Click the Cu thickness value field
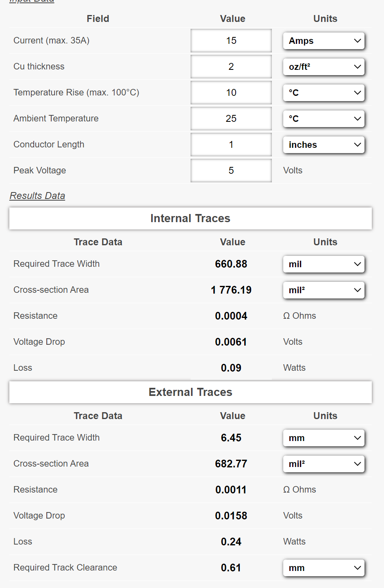Image resolution: width=384 pixels, height=588 pixels. pyautogui.click(x=231, y=67)
